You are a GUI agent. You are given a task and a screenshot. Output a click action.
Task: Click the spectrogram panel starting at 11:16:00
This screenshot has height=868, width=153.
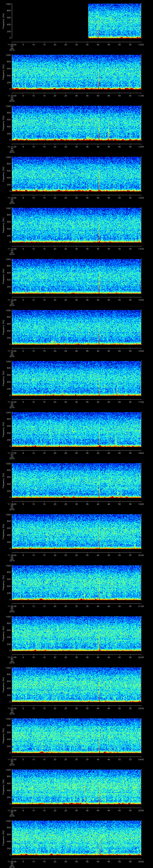(x=77, y=378)
